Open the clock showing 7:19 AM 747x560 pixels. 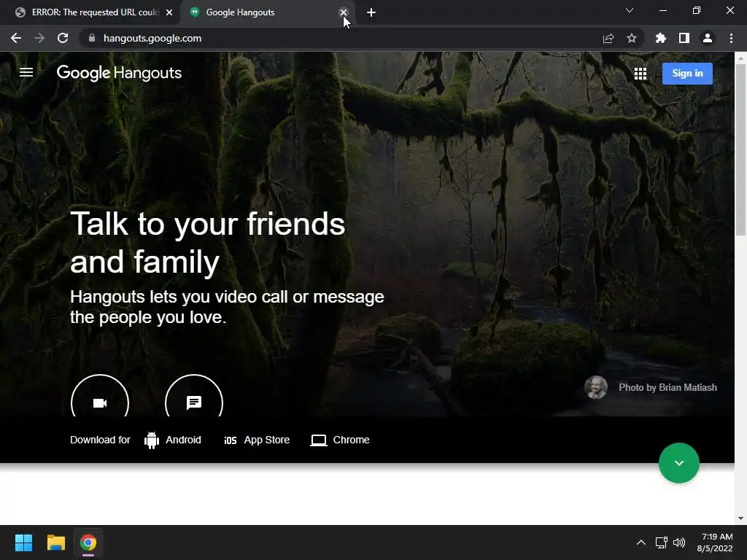tap(715, 542)
